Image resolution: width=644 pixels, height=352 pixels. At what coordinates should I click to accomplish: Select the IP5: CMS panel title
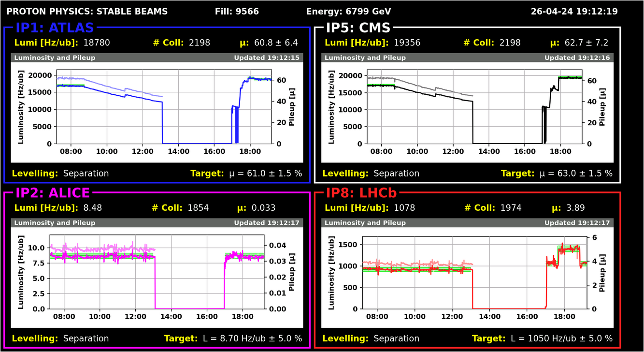pos(358,28)
